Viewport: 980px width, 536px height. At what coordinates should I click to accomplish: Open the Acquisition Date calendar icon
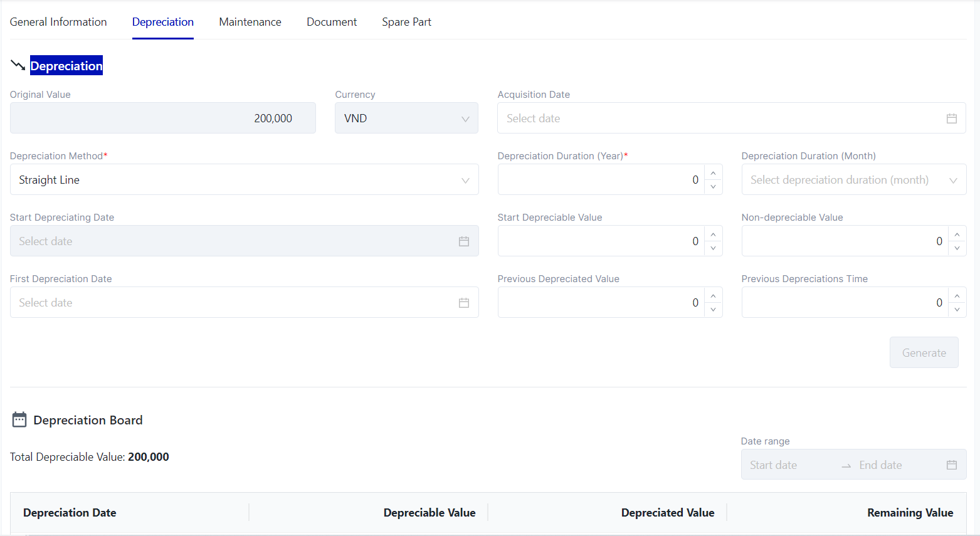pyautogui.click(x=951, y=118)
